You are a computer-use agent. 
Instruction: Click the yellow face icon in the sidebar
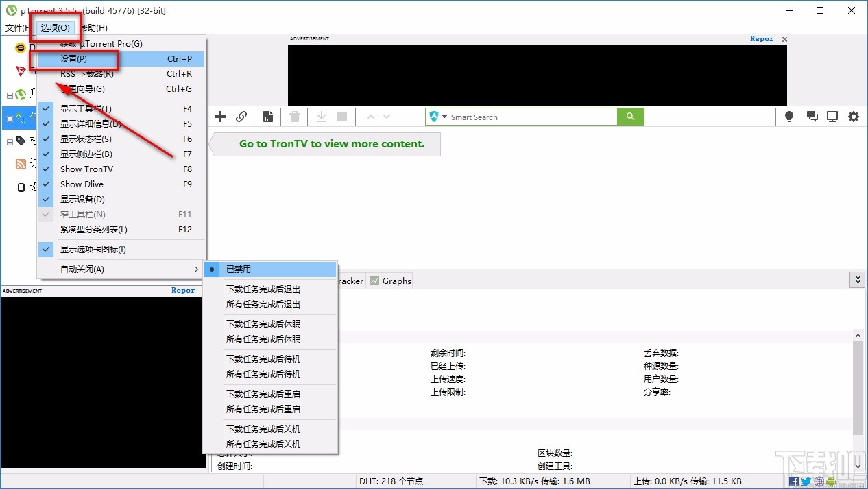(21, 48)
